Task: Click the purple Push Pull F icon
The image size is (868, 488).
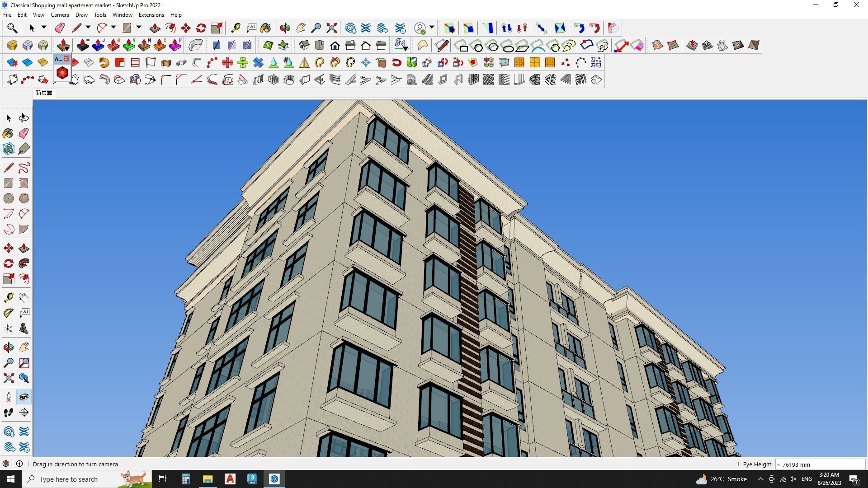Action: [175, 45]
